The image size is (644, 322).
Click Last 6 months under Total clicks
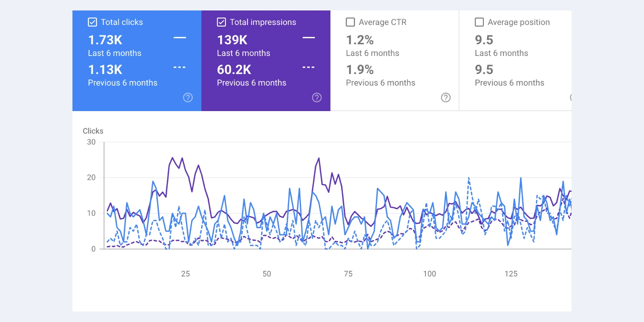(x=115, y=53)
